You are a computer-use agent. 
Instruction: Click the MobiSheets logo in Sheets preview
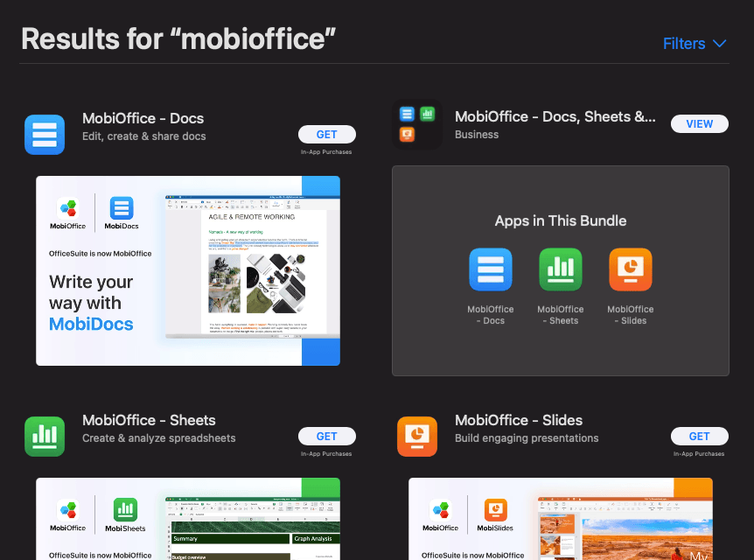pyautogui.click(x=125, y=515)
